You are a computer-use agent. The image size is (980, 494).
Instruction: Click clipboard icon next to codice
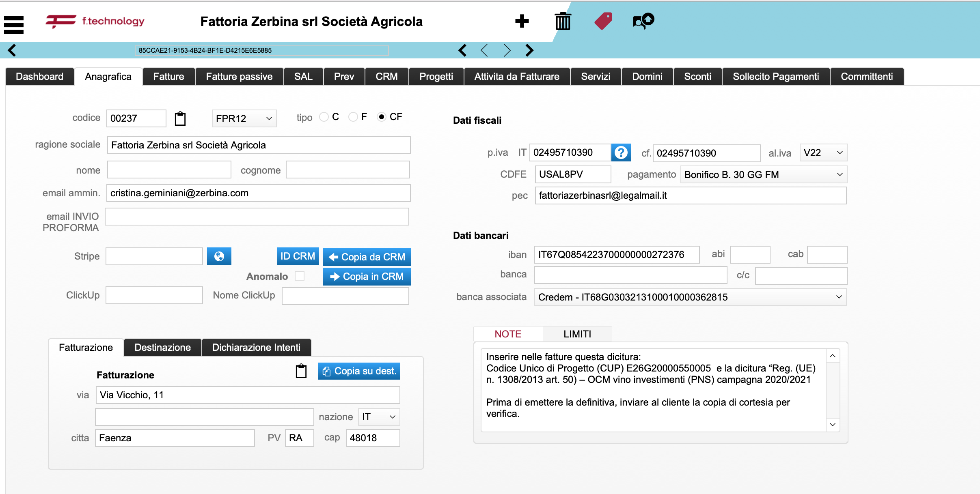click(x=180, y=118)
